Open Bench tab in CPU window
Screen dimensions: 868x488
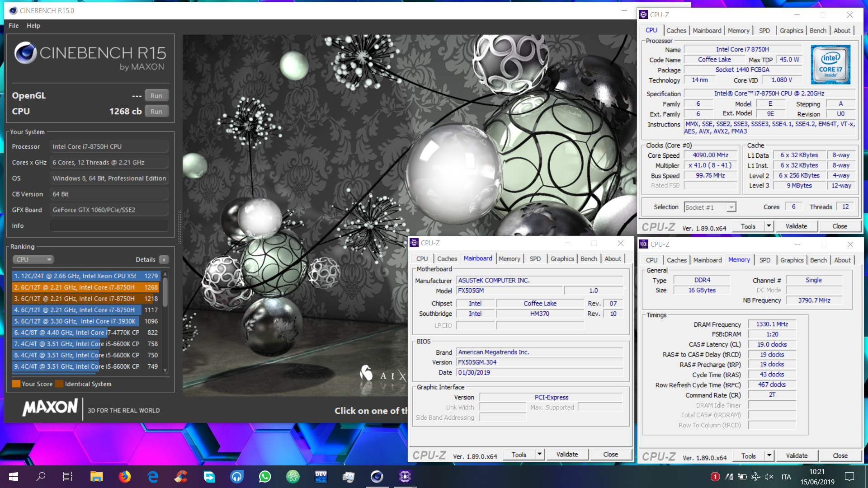click(x=818, y=30)
